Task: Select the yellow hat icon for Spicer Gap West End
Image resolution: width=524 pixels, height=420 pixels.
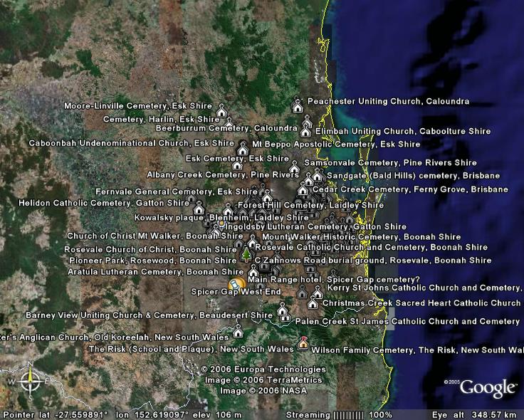Action: tap(236, 285)
